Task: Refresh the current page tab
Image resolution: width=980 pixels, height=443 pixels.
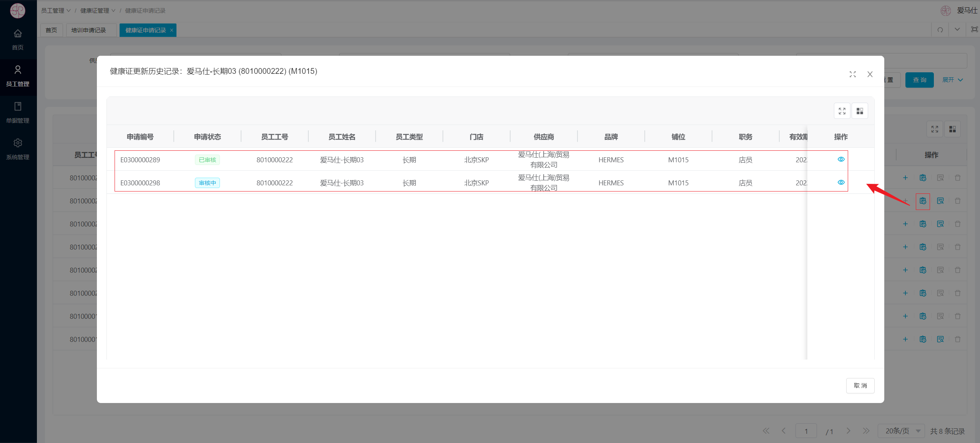Action: 940,30
